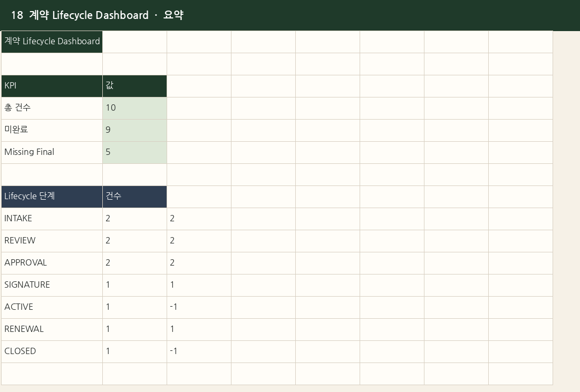Click the '총 건수' label cell
The image size is (580, 392).
(52, 108)
